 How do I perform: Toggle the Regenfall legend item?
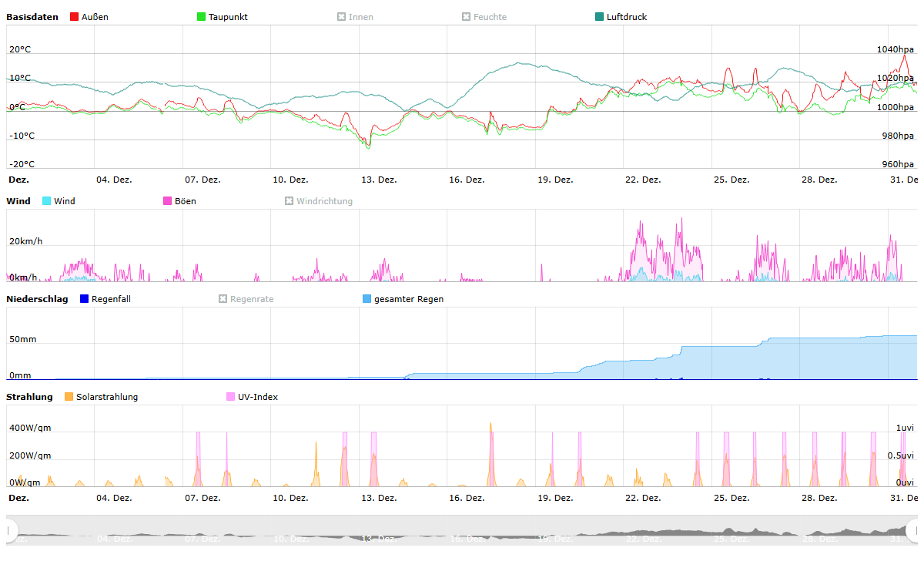tap(110, 299)
